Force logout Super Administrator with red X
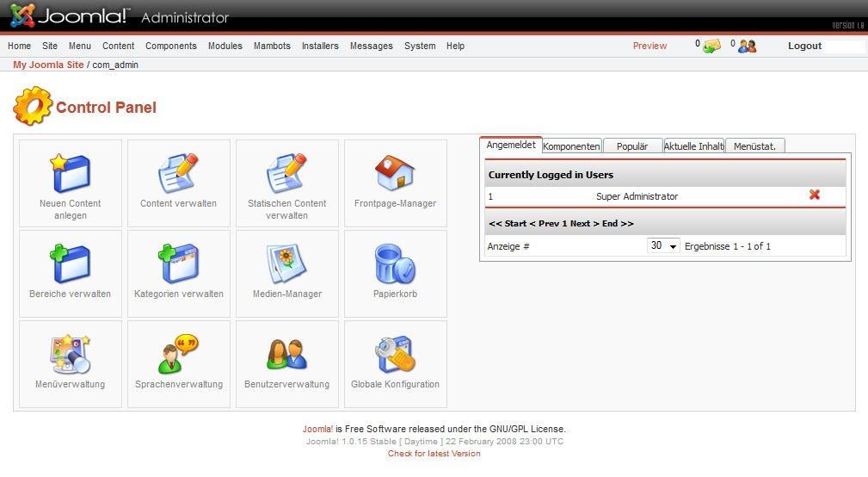Image resolution: width=868 pixels, height=477 pixels. pos(814,195)
